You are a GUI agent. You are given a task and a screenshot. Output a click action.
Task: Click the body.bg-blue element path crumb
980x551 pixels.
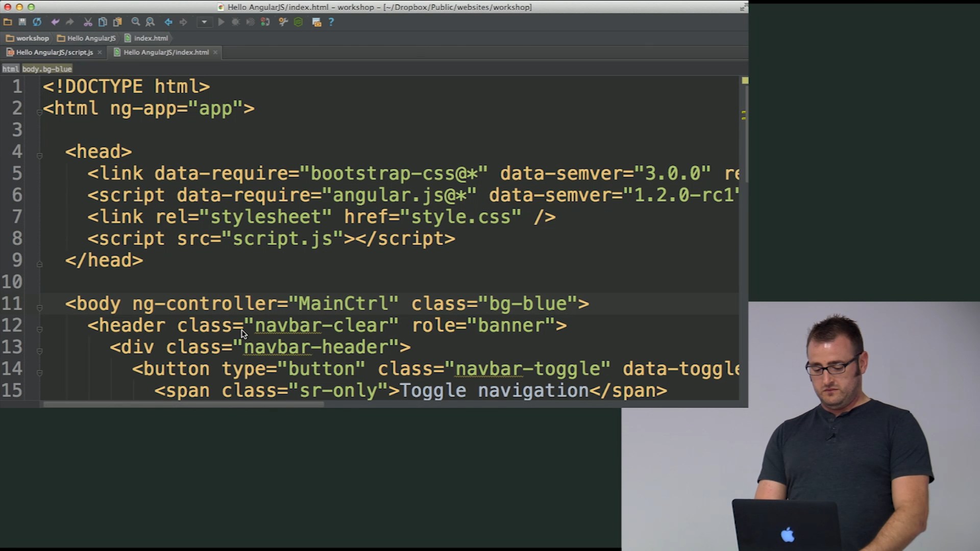[x=47, y=69]
